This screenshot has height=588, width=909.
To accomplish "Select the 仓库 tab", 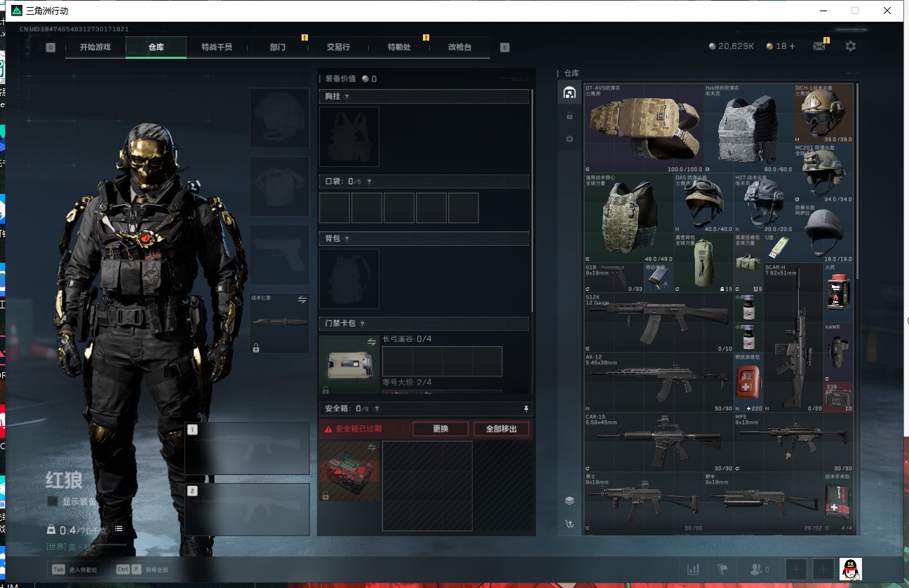I will pyautogui.click(x=156, y=47).
